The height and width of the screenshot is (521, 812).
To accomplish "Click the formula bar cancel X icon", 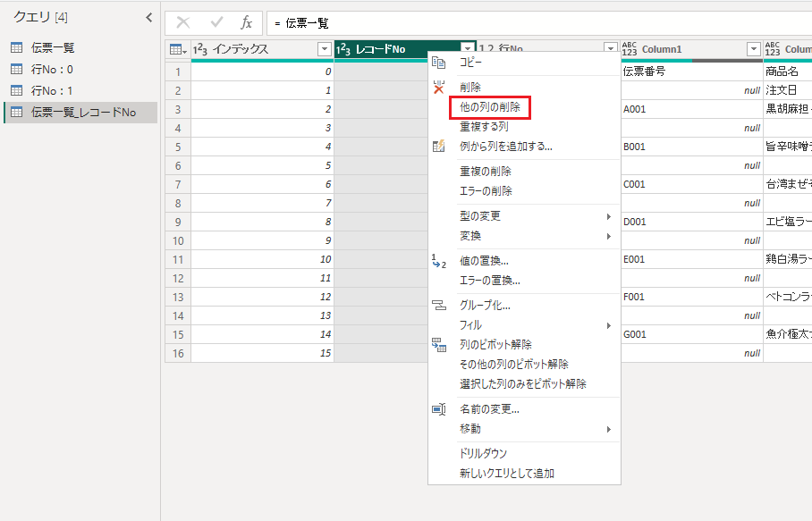I will (x=183, y=23).
